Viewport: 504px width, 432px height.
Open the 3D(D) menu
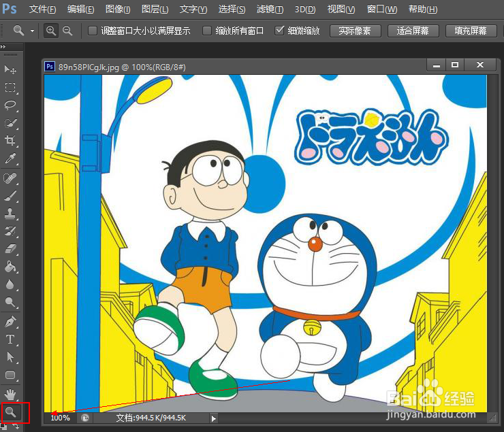(x=305, y=9)
